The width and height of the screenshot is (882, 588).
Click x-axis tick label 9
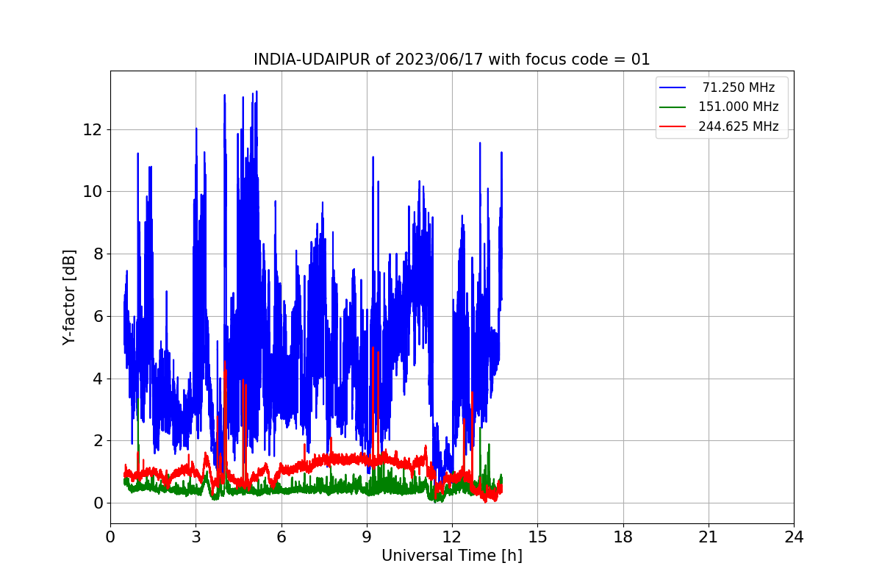[367, 537]
